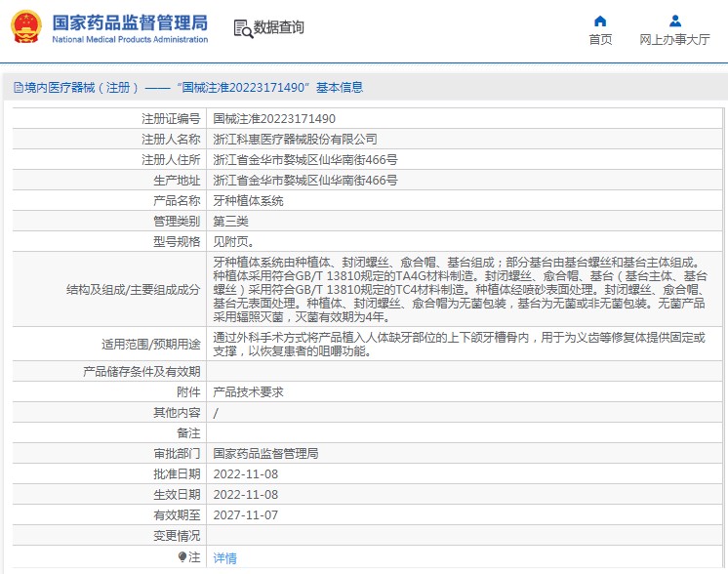
Task: Click 注册人名称 row label
Action: [x=171, y=140]
